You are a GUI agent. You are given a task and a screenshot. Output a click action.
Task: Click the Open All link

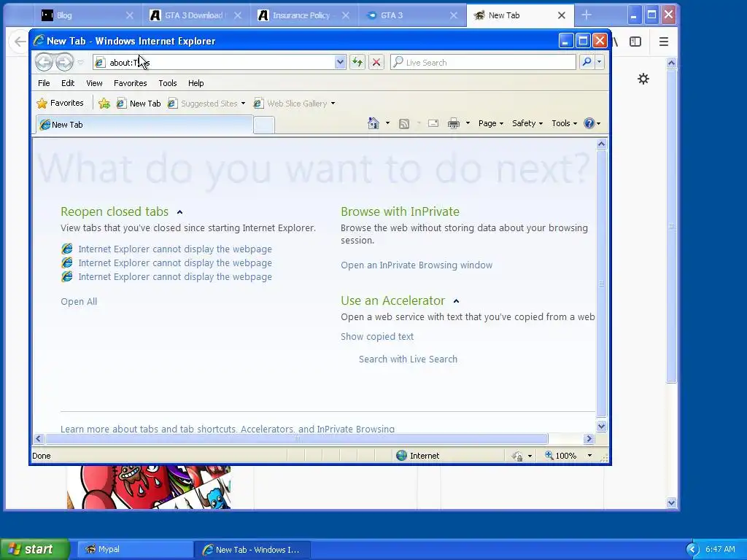[79, 301]
